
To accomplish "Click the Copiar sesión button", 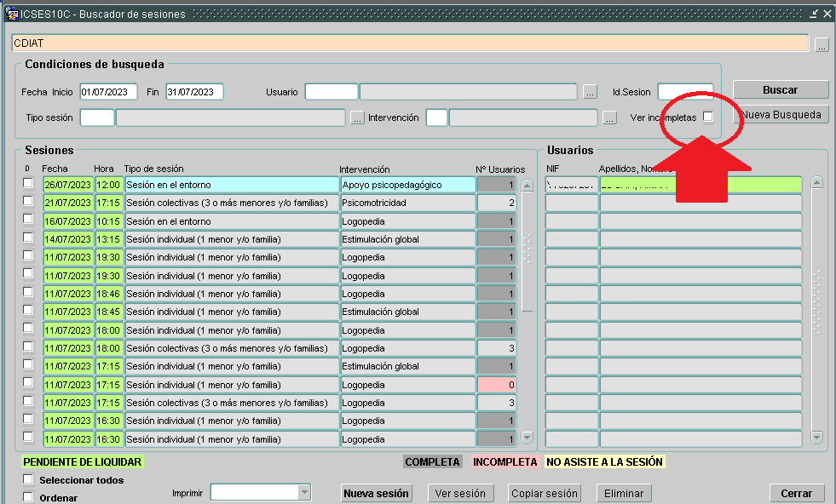I will coord(544,493).
